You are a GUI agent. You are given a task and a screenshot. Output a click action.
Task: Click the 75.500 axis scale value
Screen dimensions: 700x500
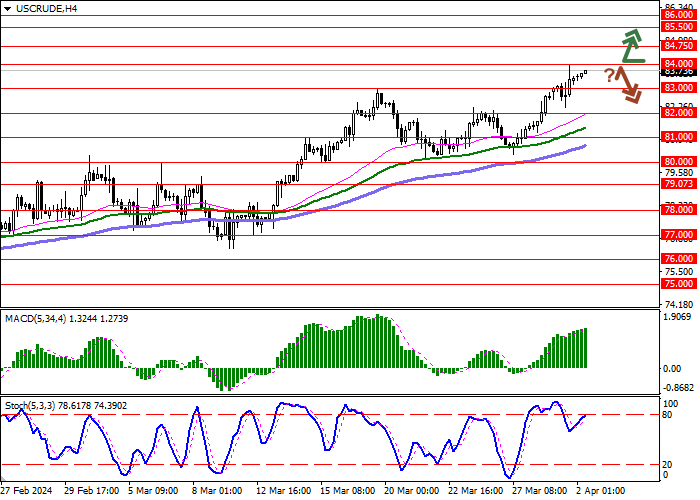[x=679, y=272]
